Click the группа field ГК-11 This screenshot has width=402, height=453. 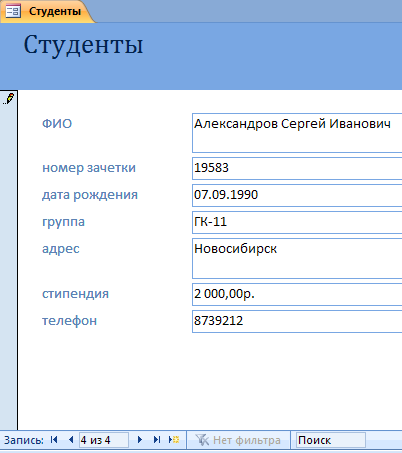[297, 222]
